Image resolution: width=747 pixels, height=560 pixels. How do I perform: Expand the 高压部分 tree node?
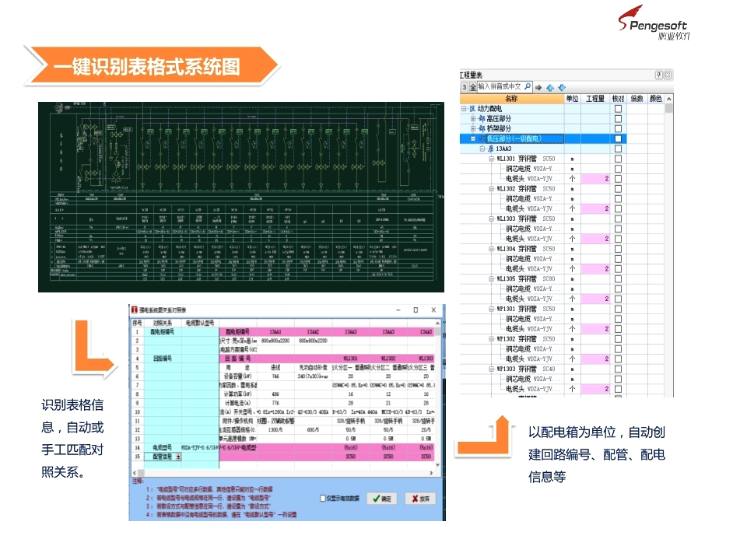[x=472, y=119]
